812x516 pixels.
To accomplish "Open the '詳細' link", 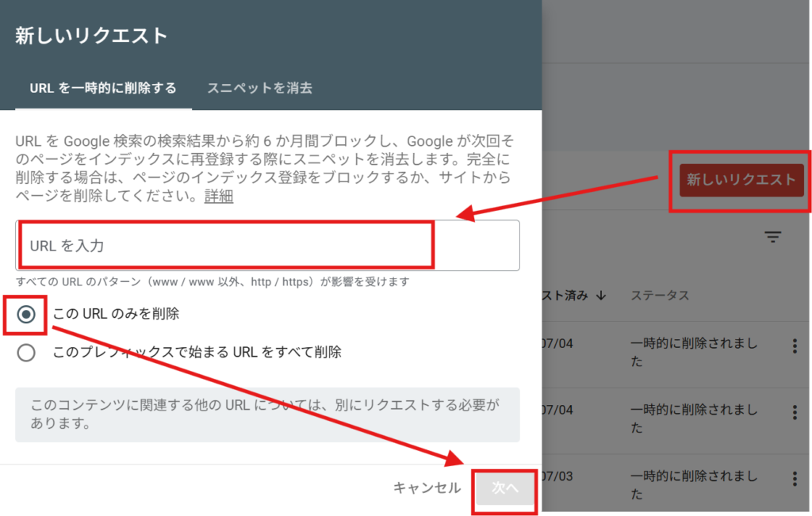I will [x=219, y=196].
